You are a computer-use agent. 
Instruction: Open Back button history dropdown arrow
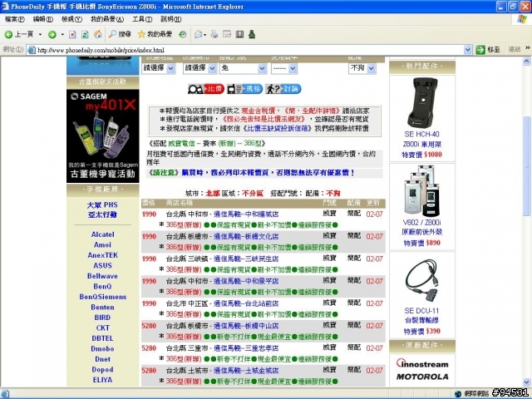coord(40,34)
